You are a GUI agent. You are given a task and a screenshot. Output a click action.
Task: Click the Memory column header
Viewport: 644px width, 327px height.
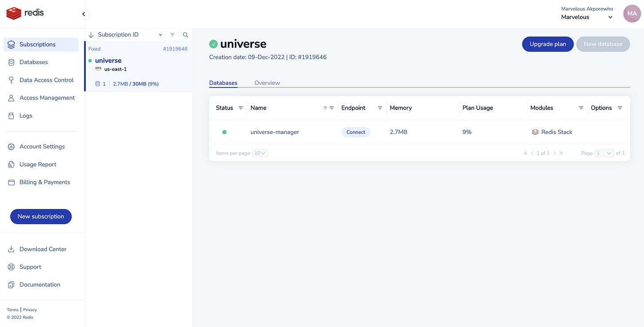coord(401,108)
